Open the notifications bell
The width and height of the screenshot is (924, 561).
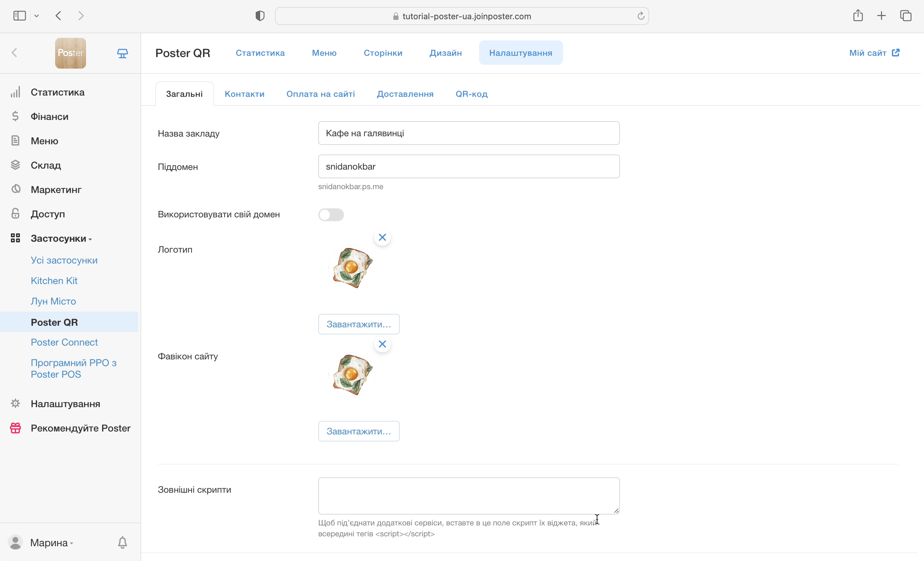pyautogui.click(x=123, y=542)
